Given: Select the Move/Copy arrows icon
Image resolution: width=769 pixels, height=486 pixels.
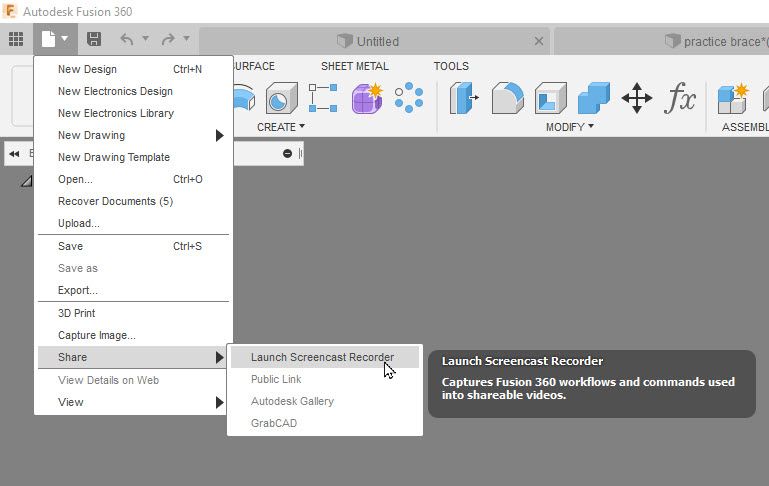Looking at the screenshot, I should (x=637, y=98).
